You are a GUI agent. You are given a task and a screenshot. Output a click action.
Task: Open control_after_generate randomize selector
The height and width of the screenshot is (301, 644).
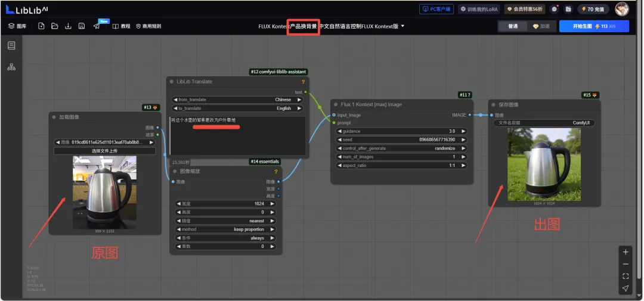click(x=402, y=148)
